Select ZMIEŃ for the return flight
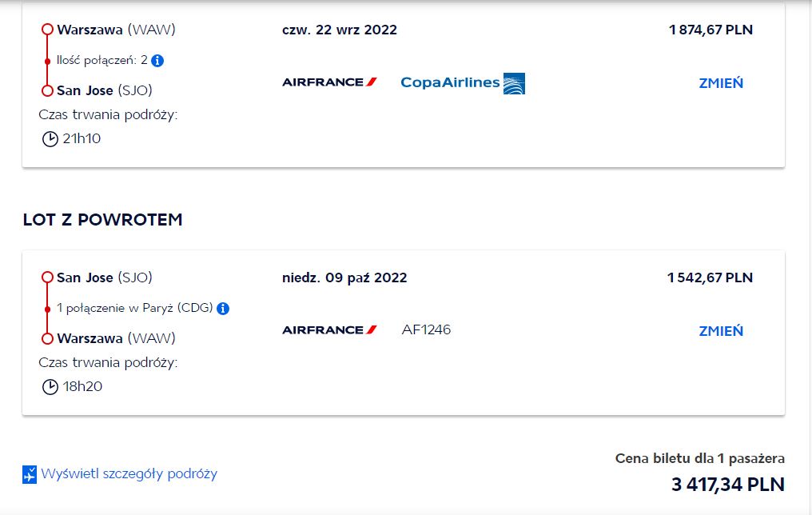812x515 pixels. [721, 330]
